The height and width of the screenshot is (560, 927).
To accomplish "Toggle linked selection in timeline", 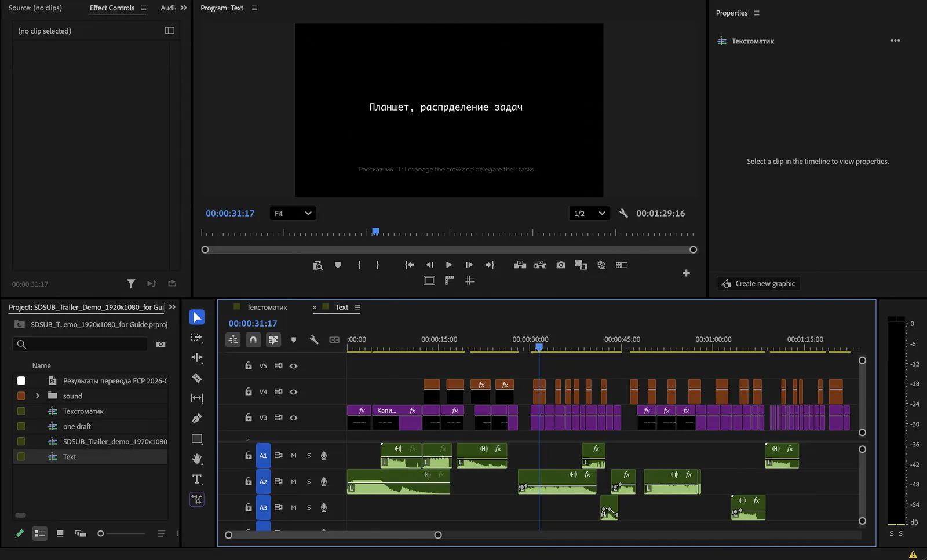I will click(273, 340).
